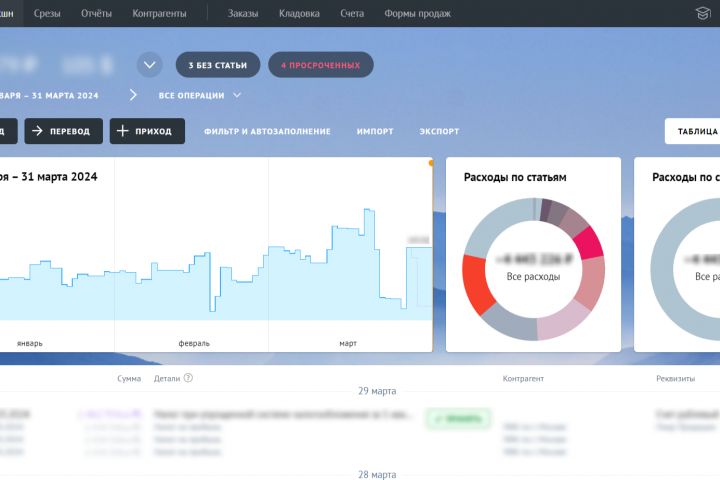The image size is (720, 480).
Task: Open the Все операции dropdown
Action: coord(200,96)
